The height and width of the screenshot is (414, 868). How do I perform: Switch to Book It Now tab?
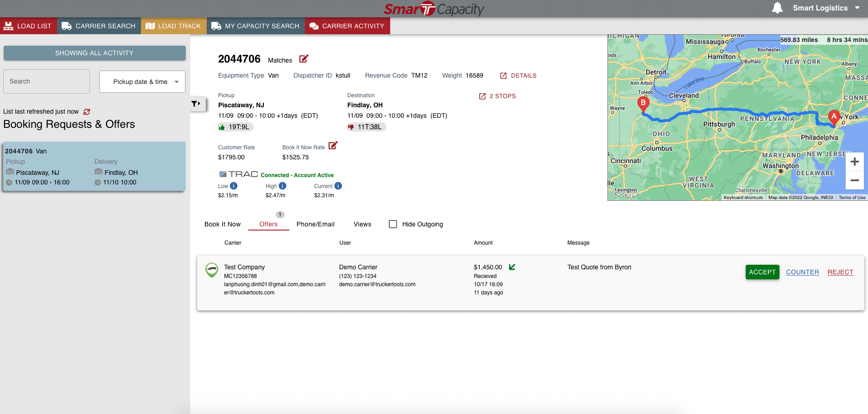(x=222, y=224)
